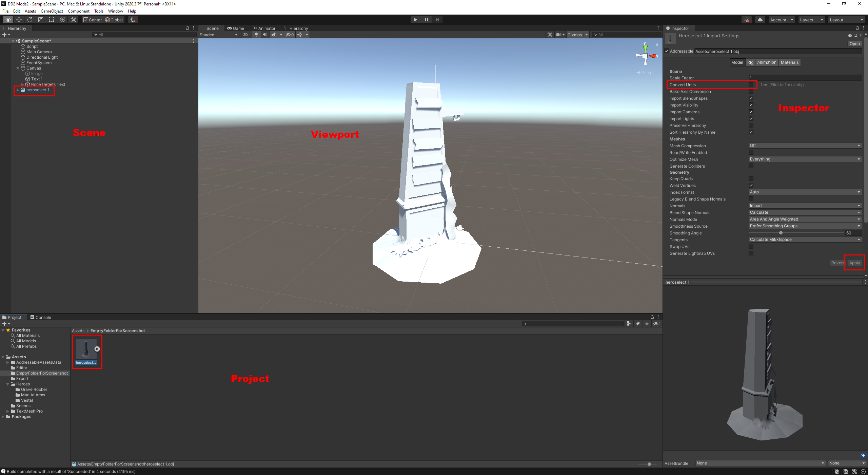The image size is (868, 475).
Task: Toggle the Weld Vertices checkbox
Action: click(x=751, y=186)
